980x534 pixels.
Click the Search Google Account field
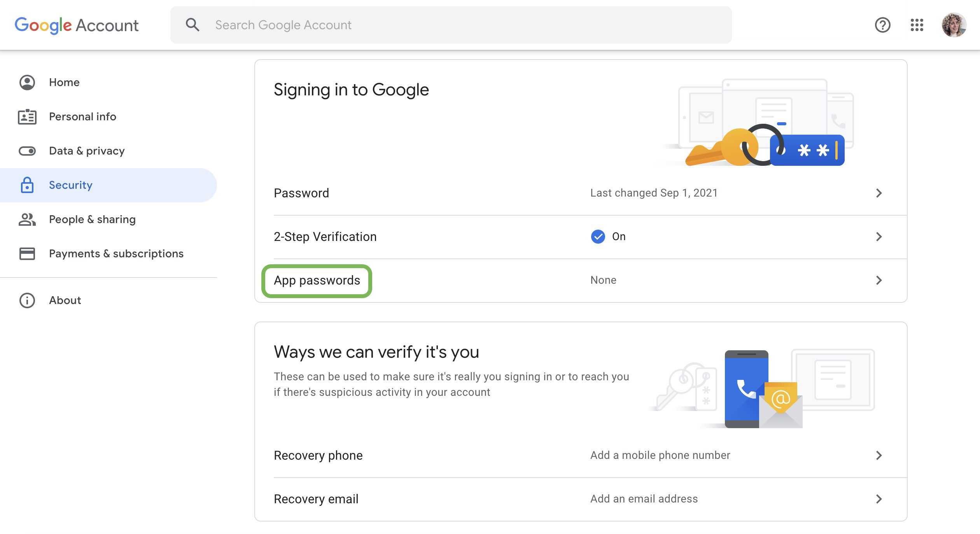pos(451,25)
